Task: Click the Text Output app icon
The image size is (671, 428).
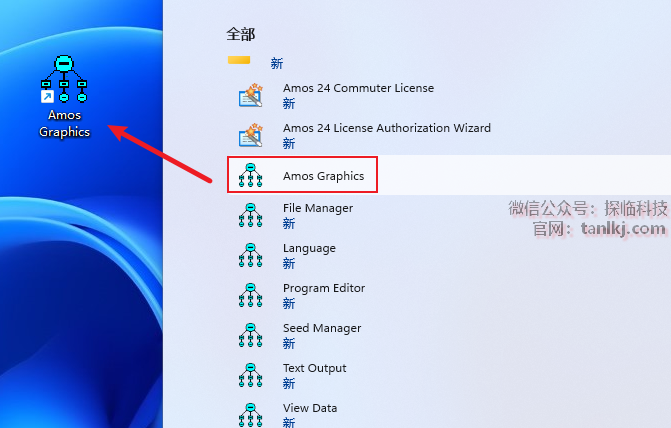Action: [250, 375]
